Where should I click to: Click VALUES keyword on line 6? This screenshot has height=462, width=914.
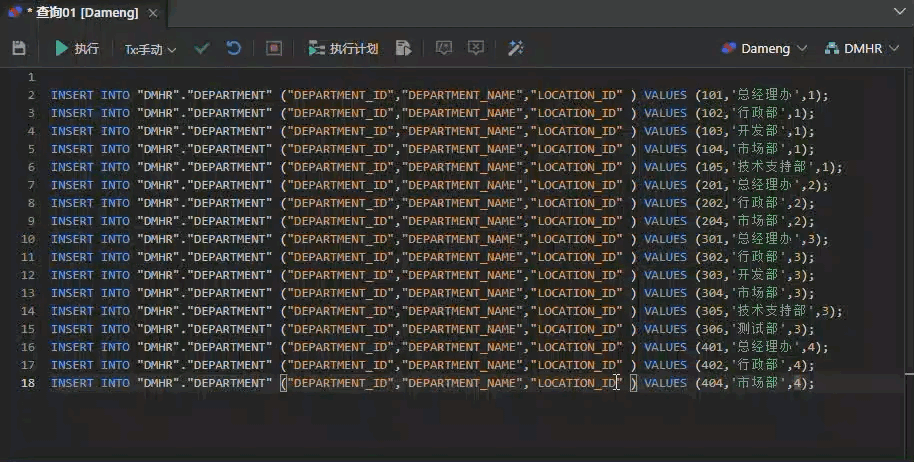[x=666, y=167]
